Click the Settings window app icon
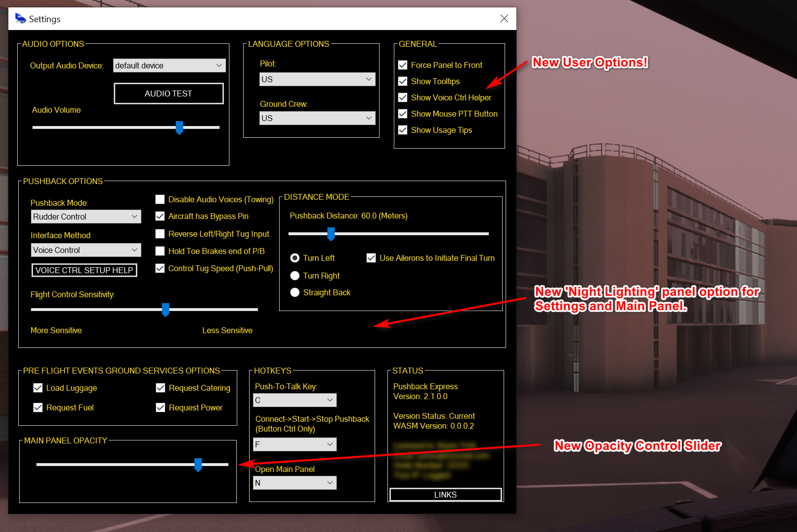 (x=20, y=19)
